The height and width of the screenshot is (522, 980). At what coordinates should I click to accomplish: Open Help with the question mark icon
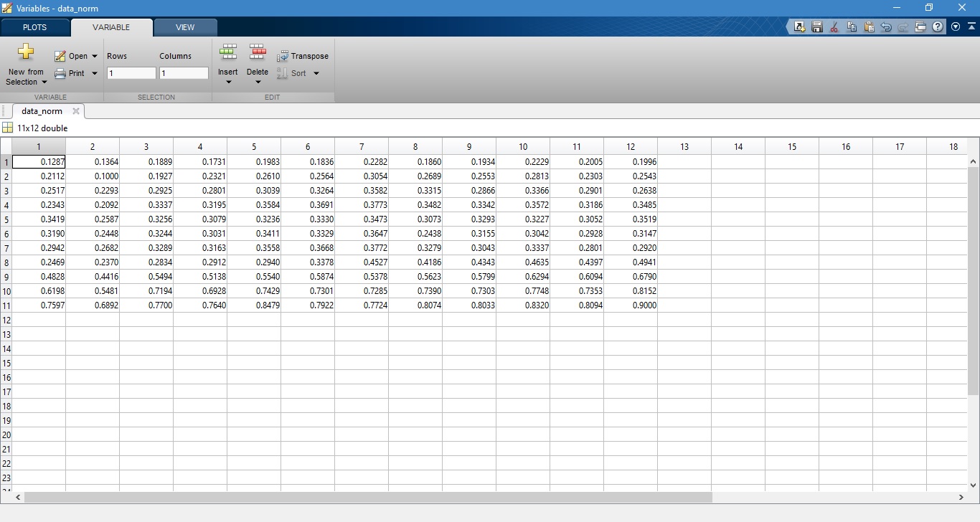coord(938,27)
